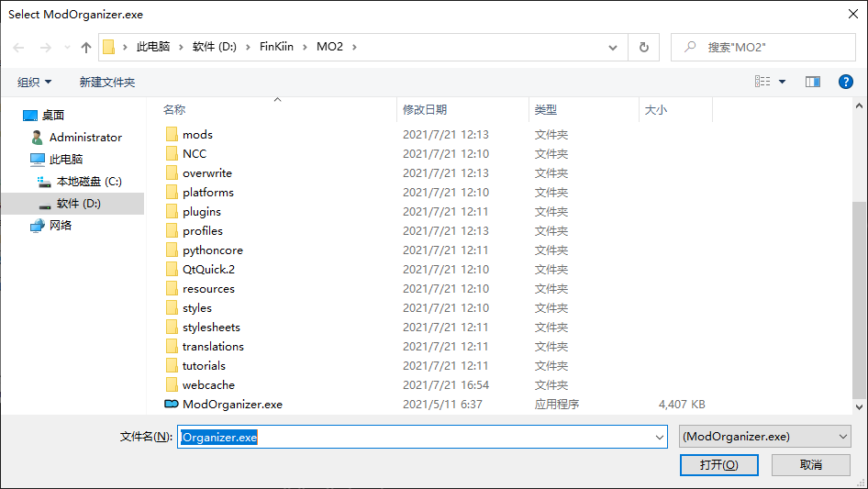Go back with the Back arrow

tap(19, 48)
